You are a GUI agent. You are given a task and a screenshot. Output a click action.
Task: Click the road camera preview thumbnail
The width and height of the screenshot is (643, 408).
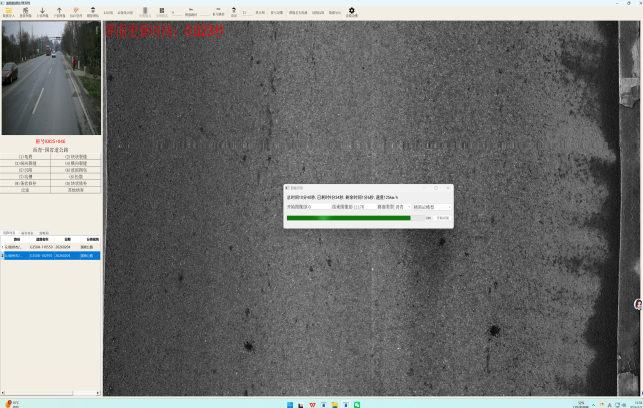click(51, 78)
